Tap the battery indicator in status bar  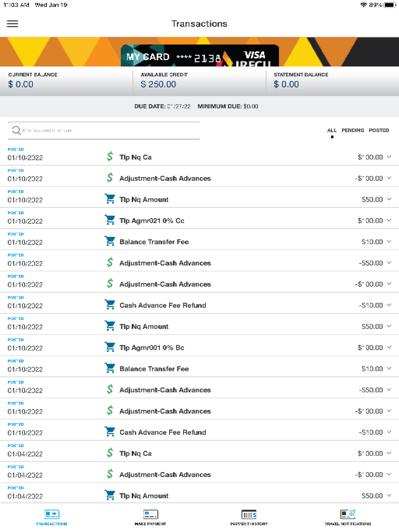[389, 5]
